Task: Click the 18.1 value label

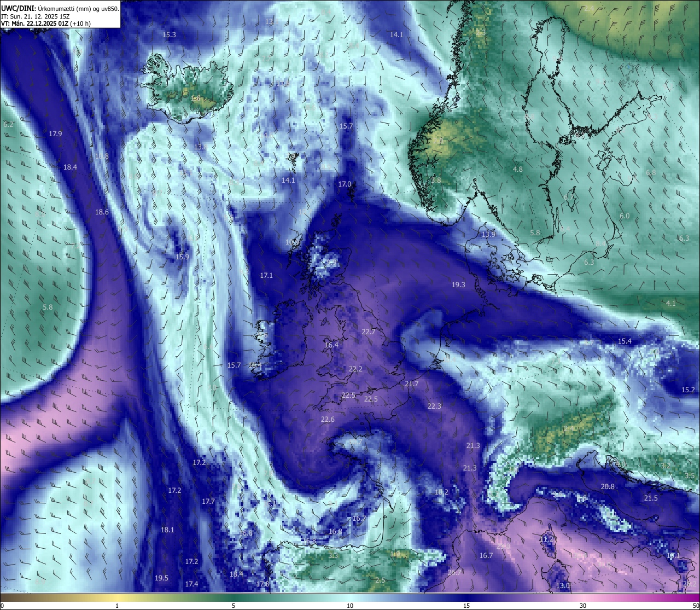Action: coord(167,530)
